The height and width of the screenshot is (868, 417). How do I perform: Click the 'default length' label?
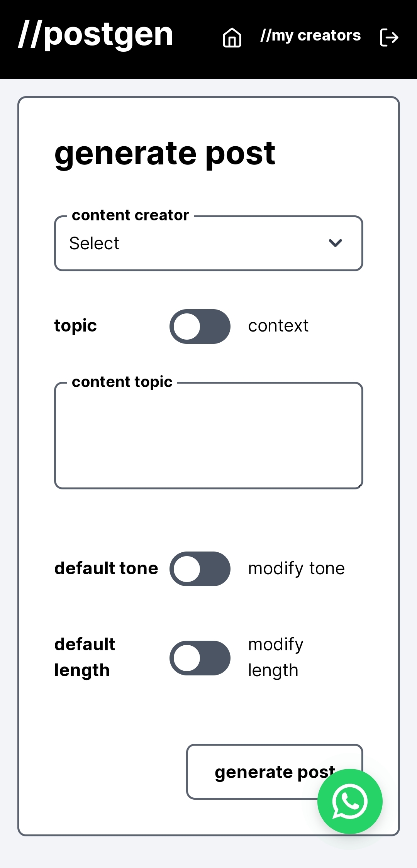tap(85, 657)
